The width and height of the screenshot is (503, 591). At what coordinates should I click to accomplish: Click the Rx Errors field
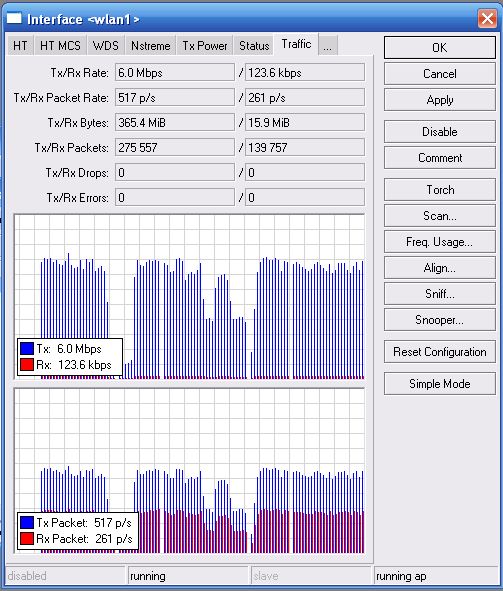(305, 198)
